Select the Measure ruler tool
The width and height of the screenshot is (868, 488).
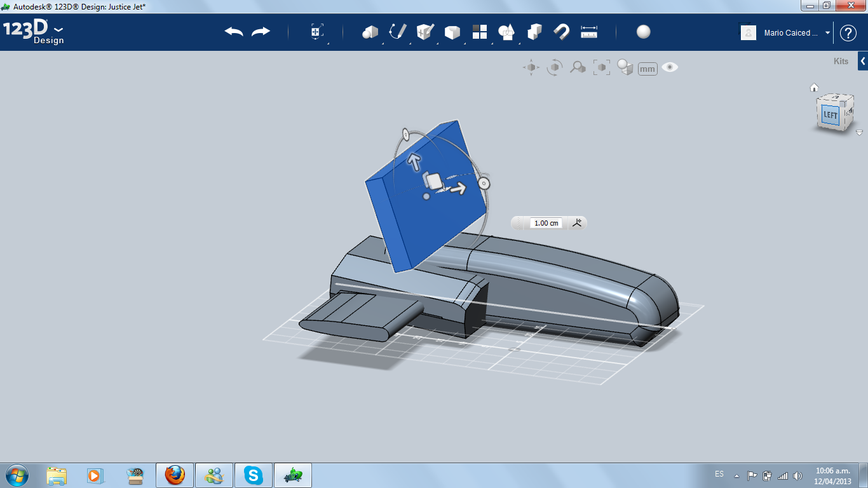coord(589,32)
